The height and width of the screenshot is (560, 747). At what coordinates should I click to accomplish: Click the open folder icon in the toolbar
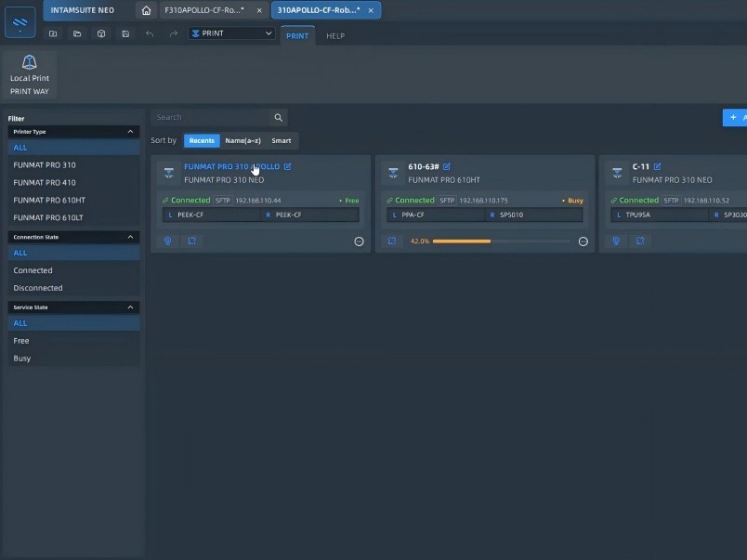77,33
